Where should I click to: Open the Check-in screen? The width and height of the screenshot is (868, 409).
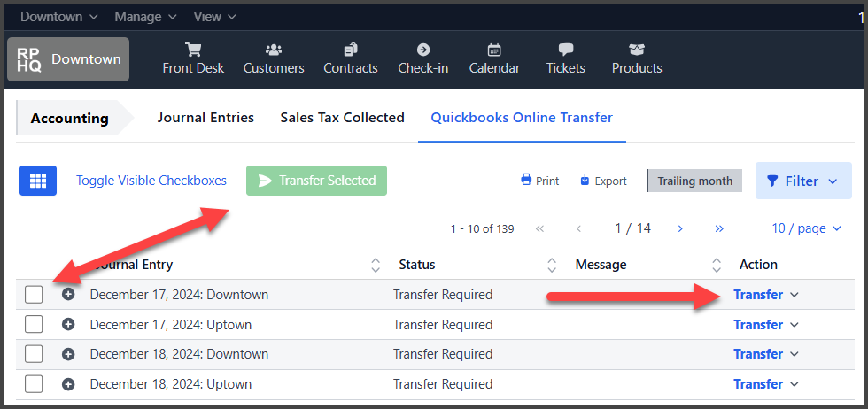tap(422, 58)
